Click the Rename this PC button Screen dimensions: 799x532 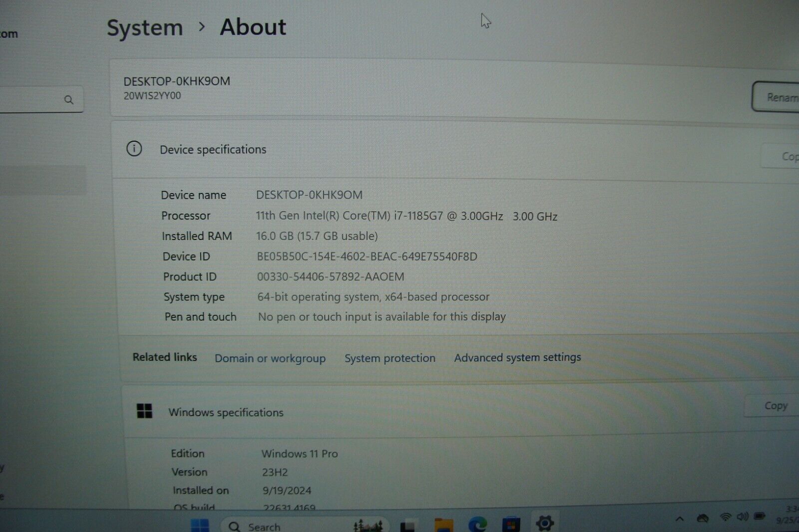click(779, 97)
